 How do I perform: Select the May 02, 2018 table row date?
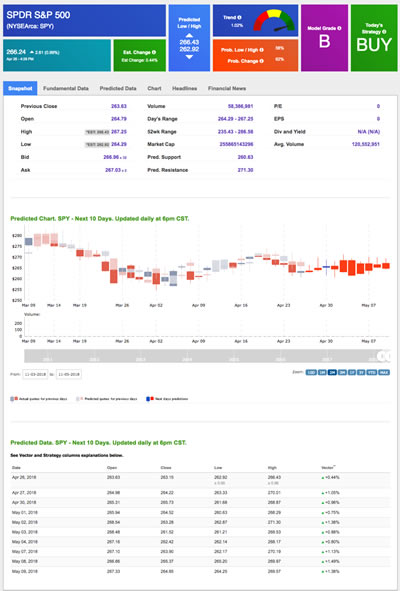click(x=25, y=522)
